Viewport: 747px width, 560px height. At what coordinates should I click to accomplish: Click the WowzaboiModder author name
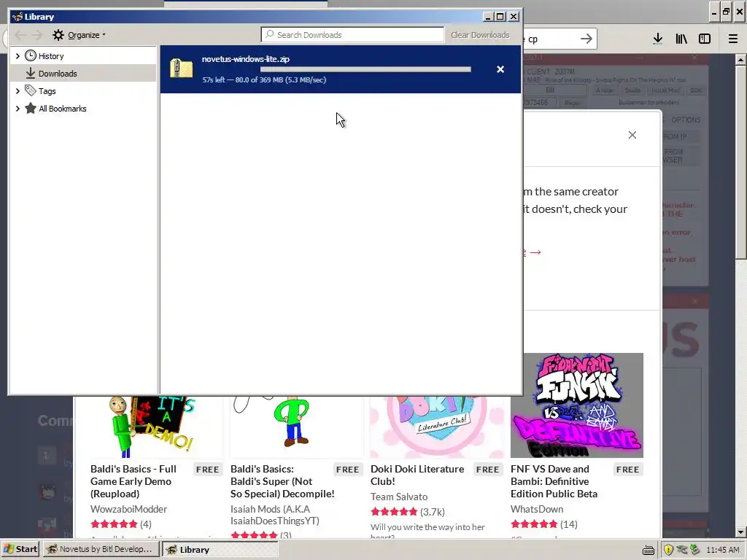pyautogui.click(x=128, y=509)
